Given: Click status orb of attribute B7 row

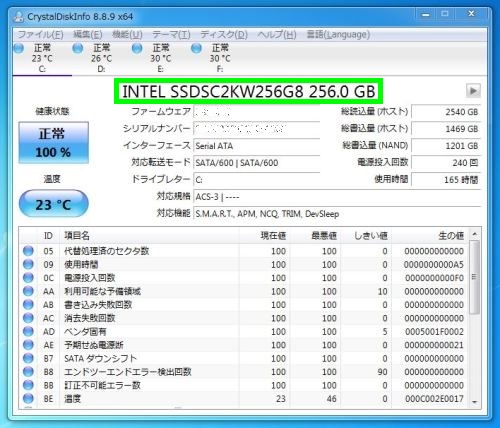Looking at the screenshot, I should pos(28,358).
